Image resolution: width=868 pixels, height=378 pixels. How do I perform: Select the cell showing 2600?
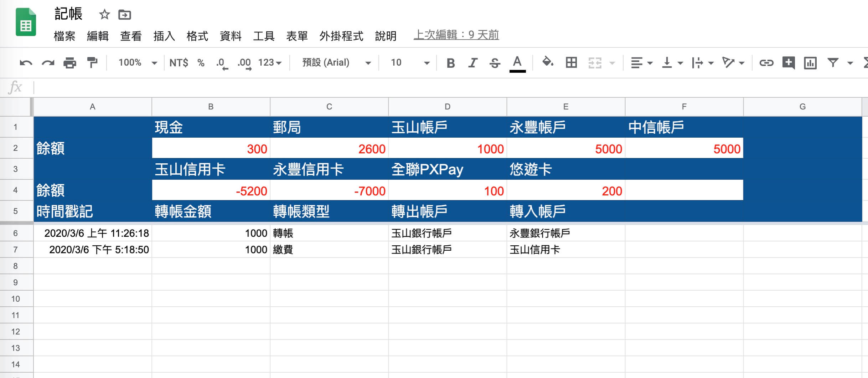pyautogui.click(x=329, y=148)
